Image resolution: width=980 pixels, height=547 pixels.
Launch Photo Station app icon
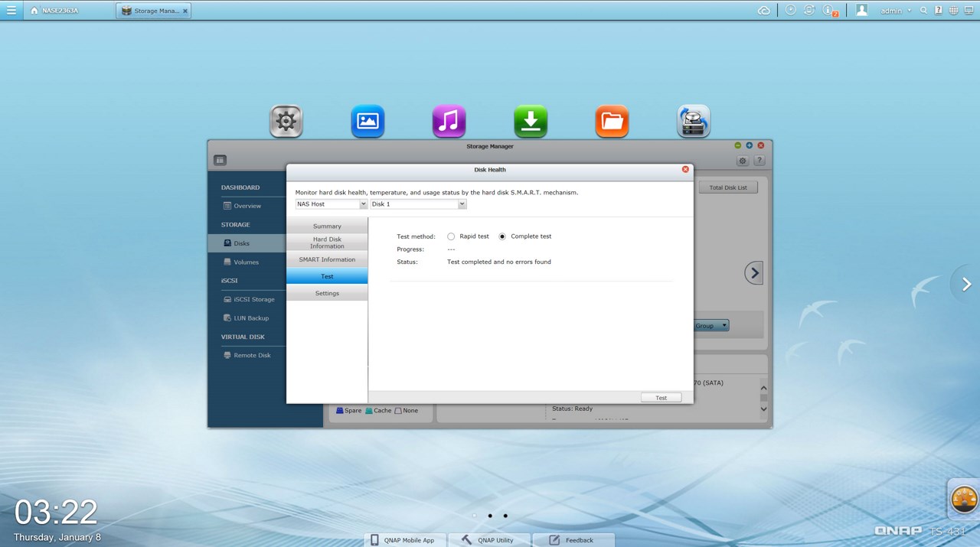pyautogui.click(x=367, y=122)
